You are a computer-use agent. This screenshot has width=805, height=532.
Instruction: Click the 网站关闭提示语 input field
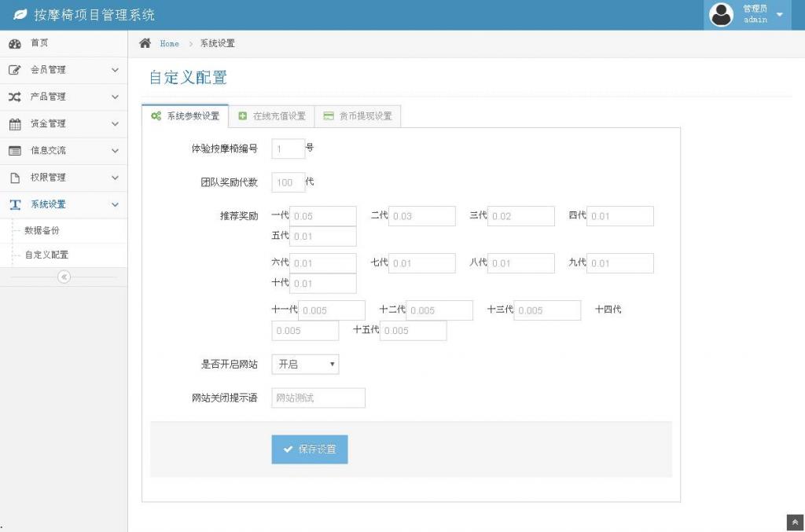click(x=318, y=398)
